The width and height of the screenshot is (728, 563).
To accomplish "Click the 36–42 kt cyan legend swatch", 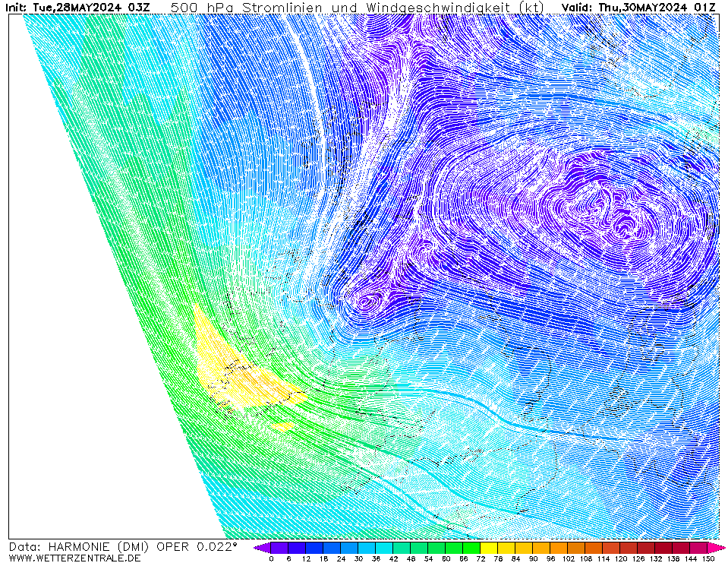I will [x=384, y=548].
